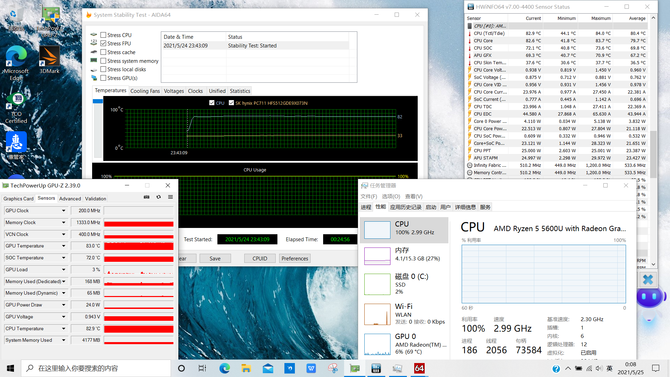The width and height of the screenshot is (670, 377).
Task: Switch to the 详细信息 tab in Task Manager
Action: click(x=465, y=207)
